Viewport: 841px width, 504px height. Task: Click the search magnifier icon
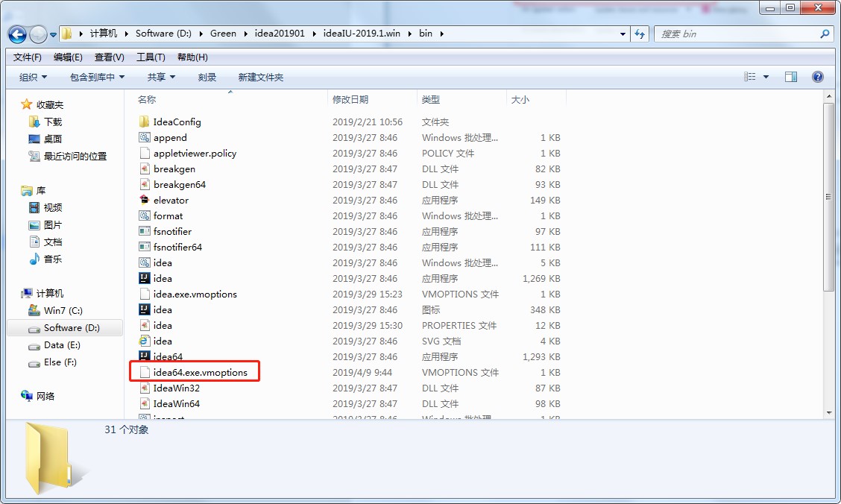[825, 34]
